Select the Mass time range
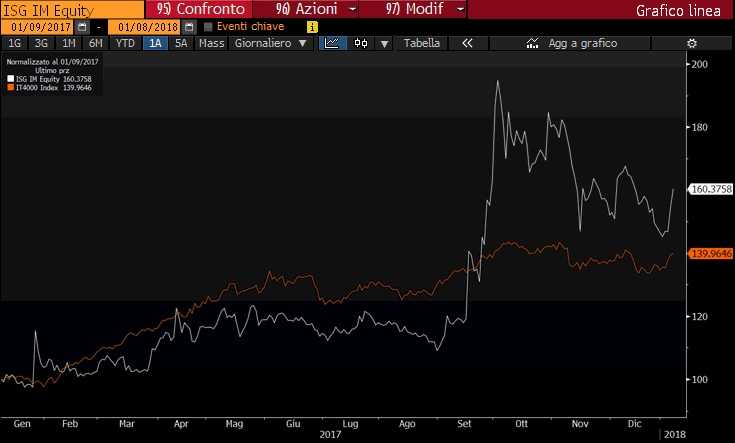The width and height of the screenshot is (735, 443). pyautogui.click(x=211, y=43)
